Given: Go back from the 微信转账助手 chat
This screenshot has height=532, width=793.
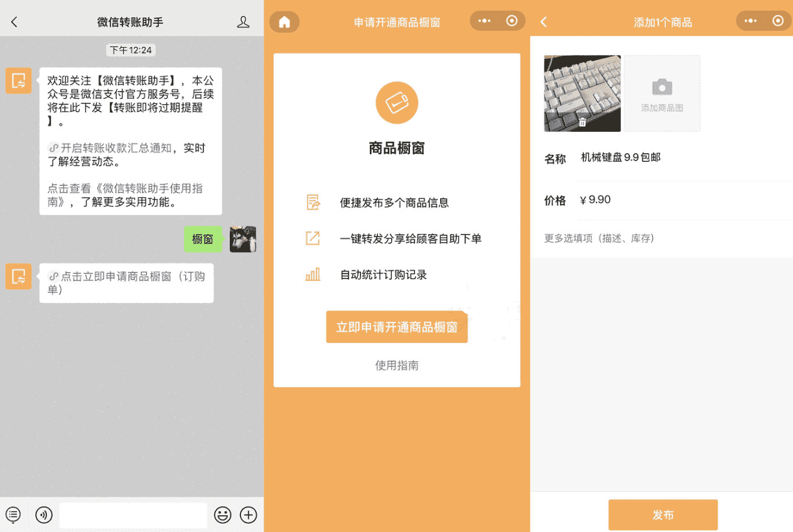Looking at the screenshot, I should click(x=14, y=22).
